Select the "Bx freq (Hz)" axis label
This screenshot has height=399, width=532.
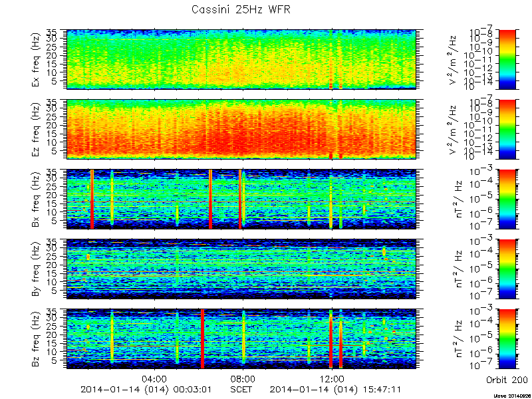point(37,199)
